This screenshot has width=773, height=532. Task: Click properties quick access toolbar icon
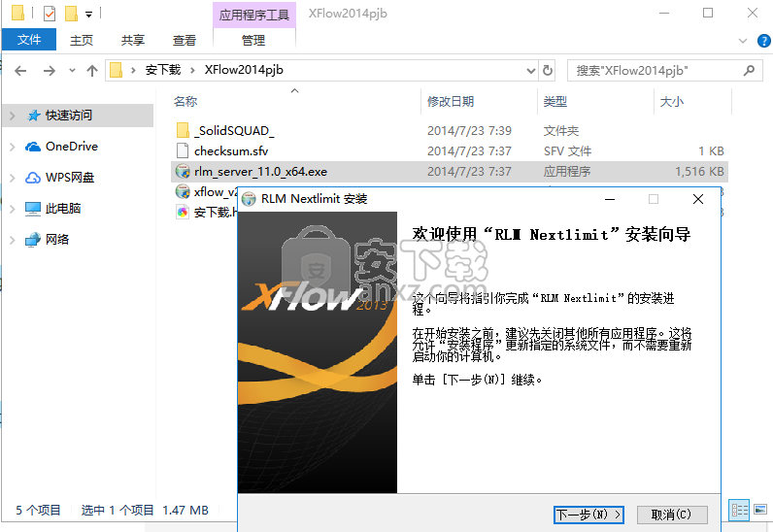[x=50, y=14]
